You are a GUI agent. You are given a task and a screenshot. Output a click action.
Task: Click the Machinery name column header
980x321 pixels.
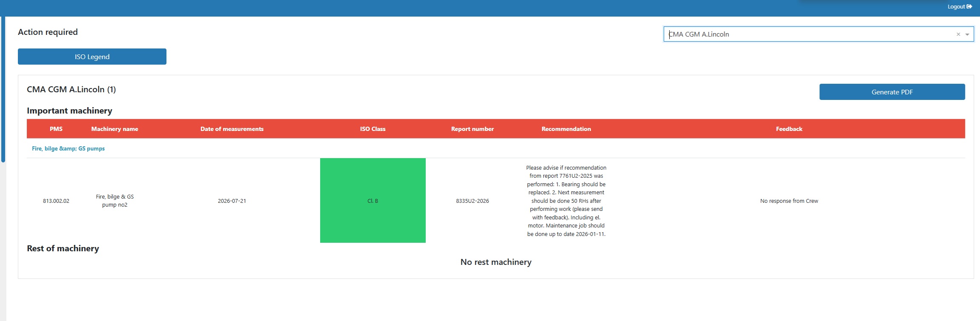115,129
